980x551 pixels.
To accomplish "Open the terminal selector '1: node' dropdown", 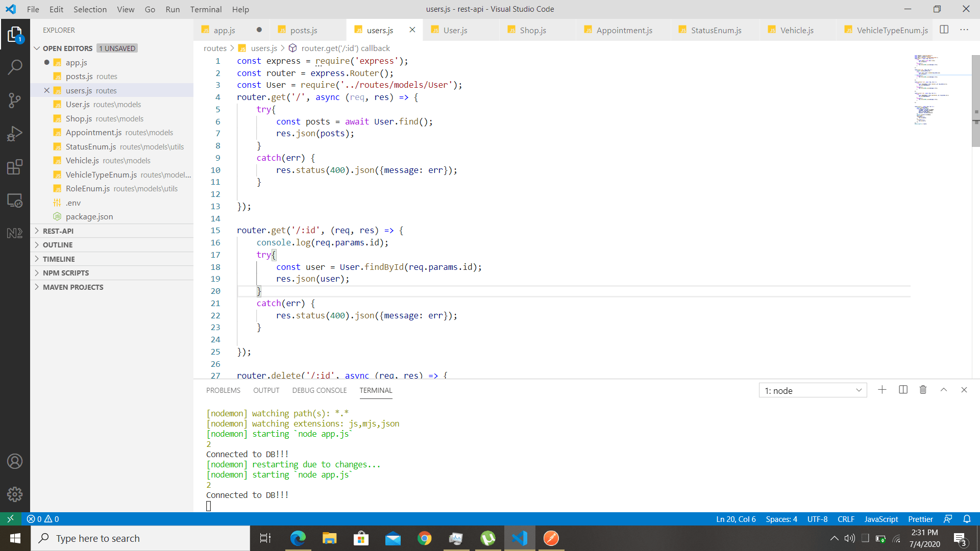I will [813, 390].
